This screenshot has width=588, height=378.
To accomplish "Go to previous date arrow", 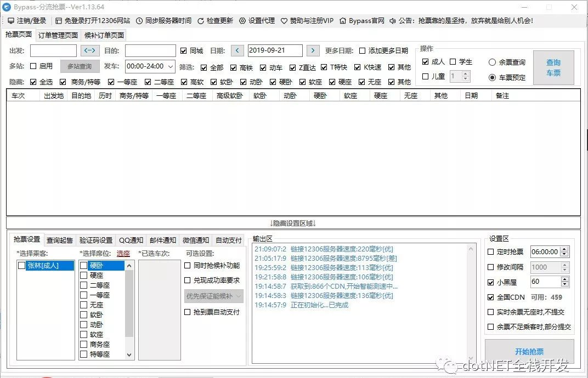I will click(x=238, y=50).
